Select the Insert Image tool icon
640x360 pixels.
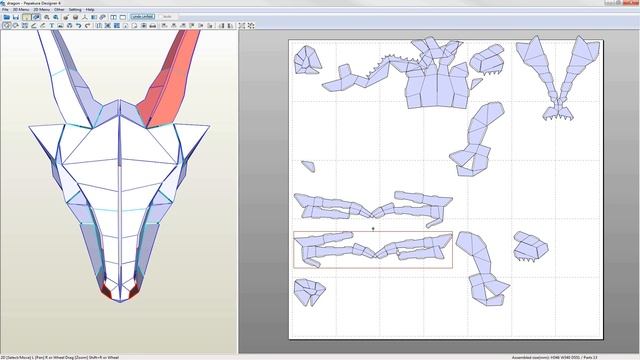pos(60,25)
